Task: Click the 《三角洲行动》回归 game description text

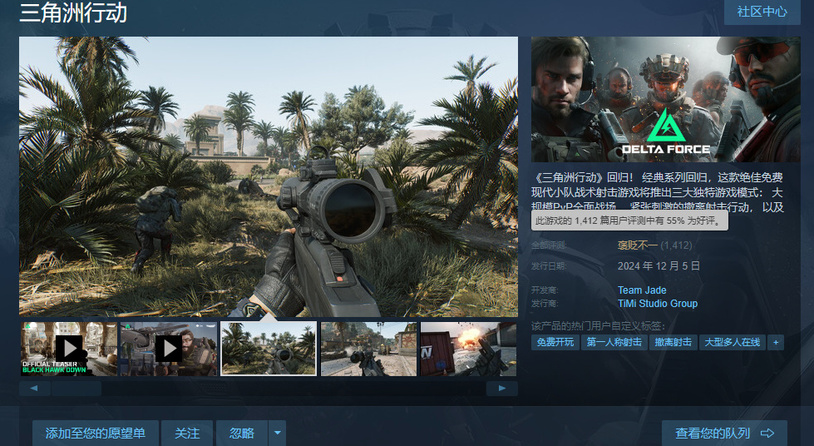Action: [657, 192]
